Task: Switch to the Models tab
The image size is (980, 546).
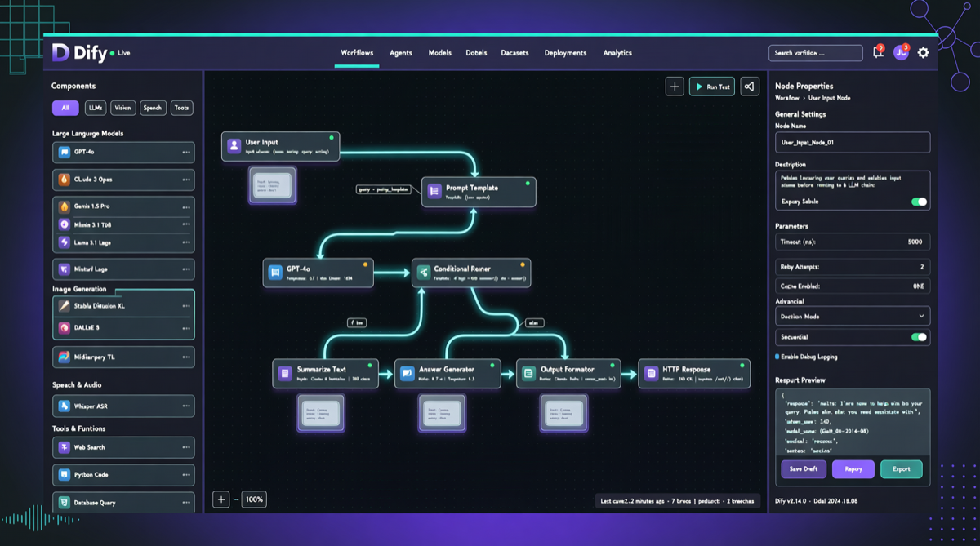Action: (440, 53)
